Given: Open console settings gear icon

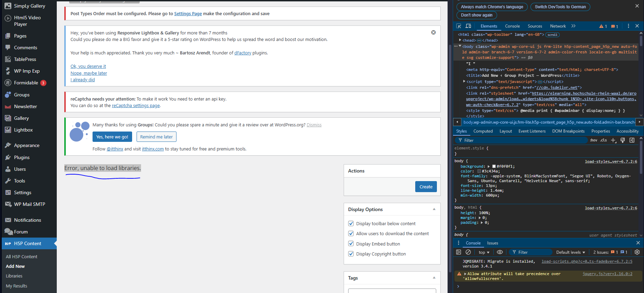Looking at the screenshot, I should pyautogui.click(x=637, y=252).
